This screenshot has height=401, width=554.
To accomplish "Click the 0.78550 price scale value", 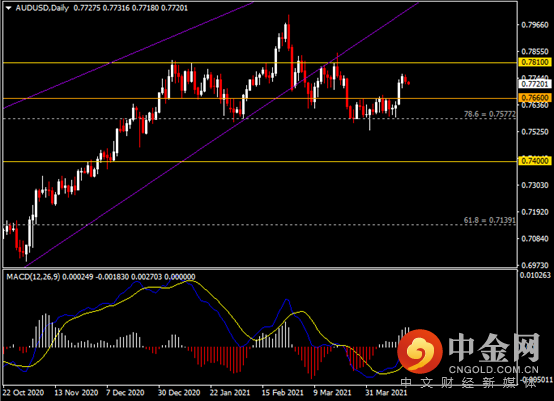I will [x=535, y=52].
